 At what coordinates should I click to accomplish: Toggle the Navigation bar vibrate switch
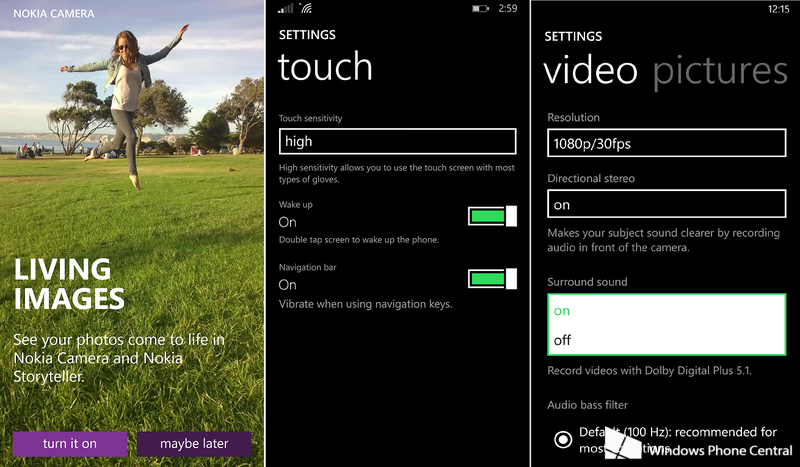[492, 278]
